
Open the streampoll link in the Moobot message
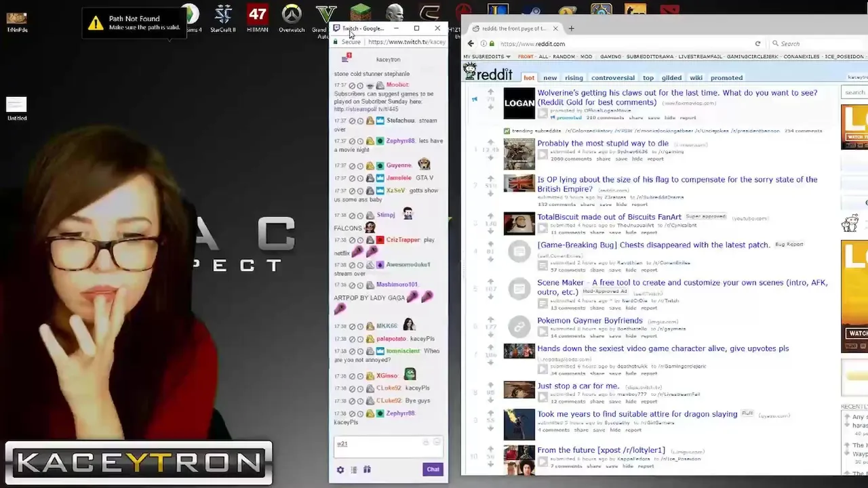(x=366, y=109)
